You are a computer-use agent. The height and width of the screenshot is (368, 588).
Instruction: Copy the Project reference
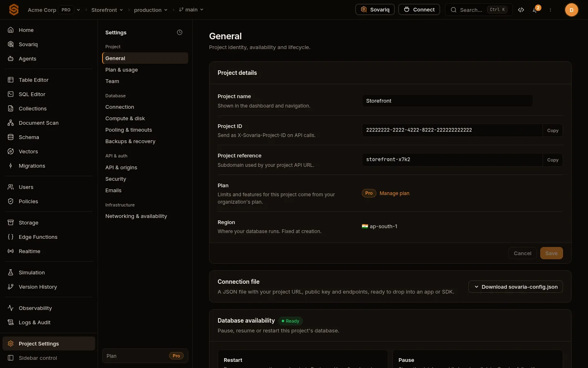pyautogui.click(x=552, y=160)
